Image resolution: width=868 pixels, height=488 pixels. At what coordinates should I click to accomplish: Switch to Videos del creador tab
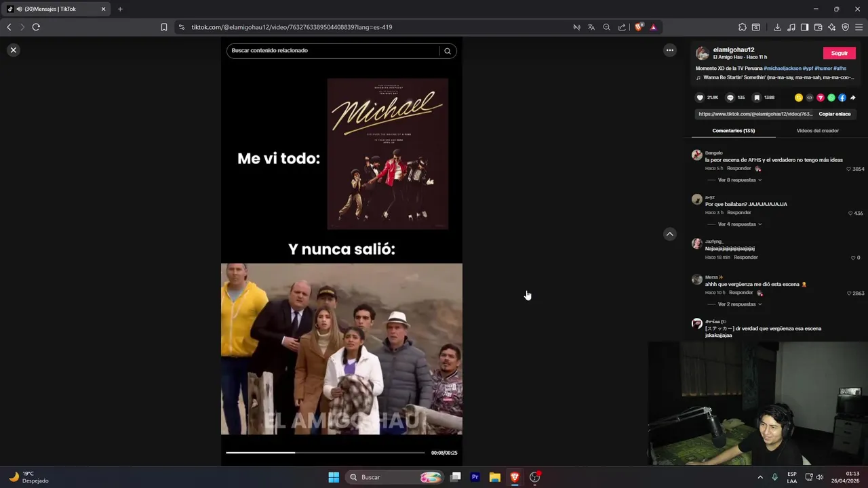coord(818,130)
